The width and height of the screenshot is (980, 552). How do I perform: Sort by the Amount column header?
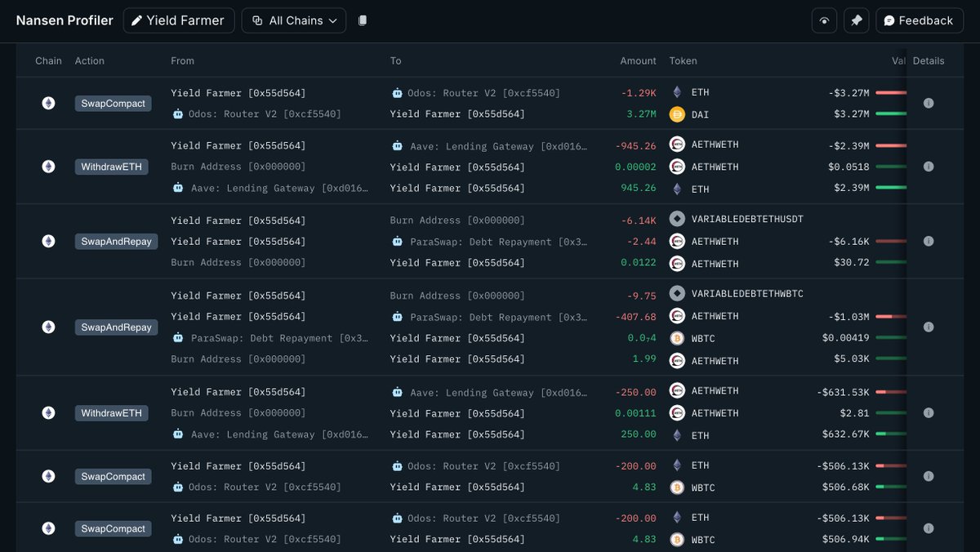[638, 61]
